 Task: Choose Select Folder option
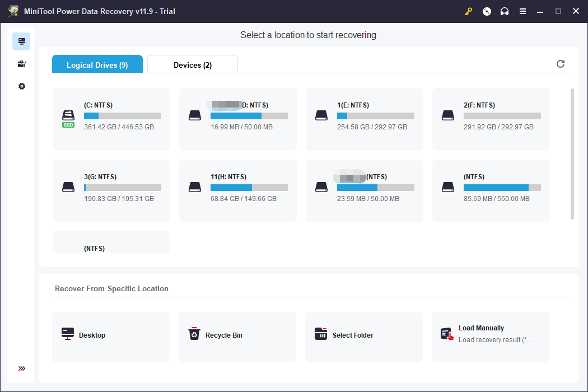click(364, 337)
